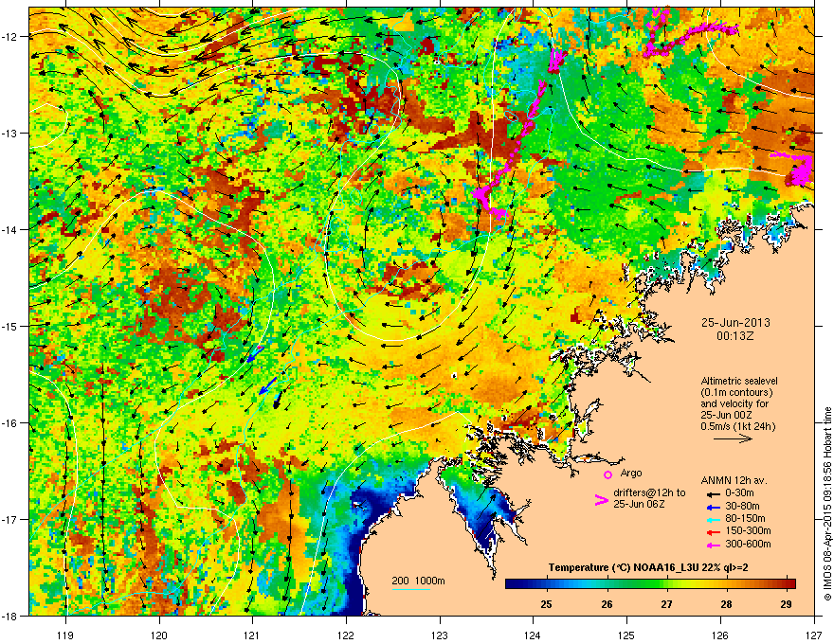Screen dimensions: 834x644
Task: Click the latitude axis label "-17"
Action: (10, 520)
